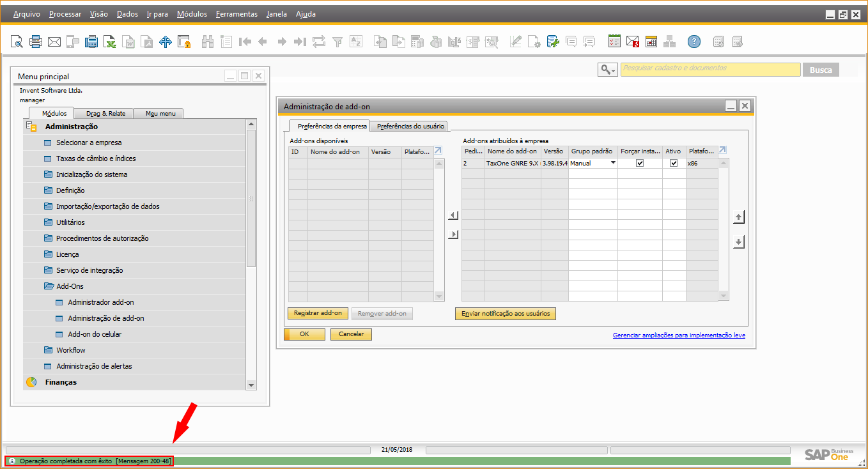Open the Messages/Alerts Overview envelope icon
Viewport: 868px width, 469px height.
pos(633,42)
